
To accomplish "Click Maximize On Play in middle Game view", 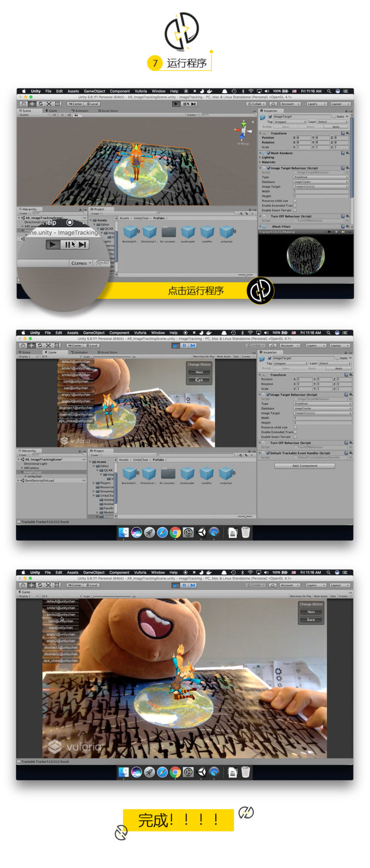I will pos(203,357).
